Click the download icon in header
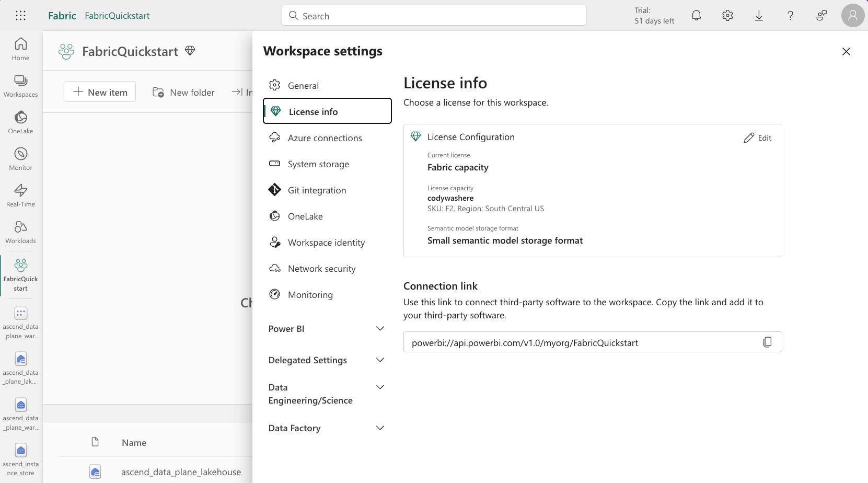The image size is (868, 483). pos(759,16)
